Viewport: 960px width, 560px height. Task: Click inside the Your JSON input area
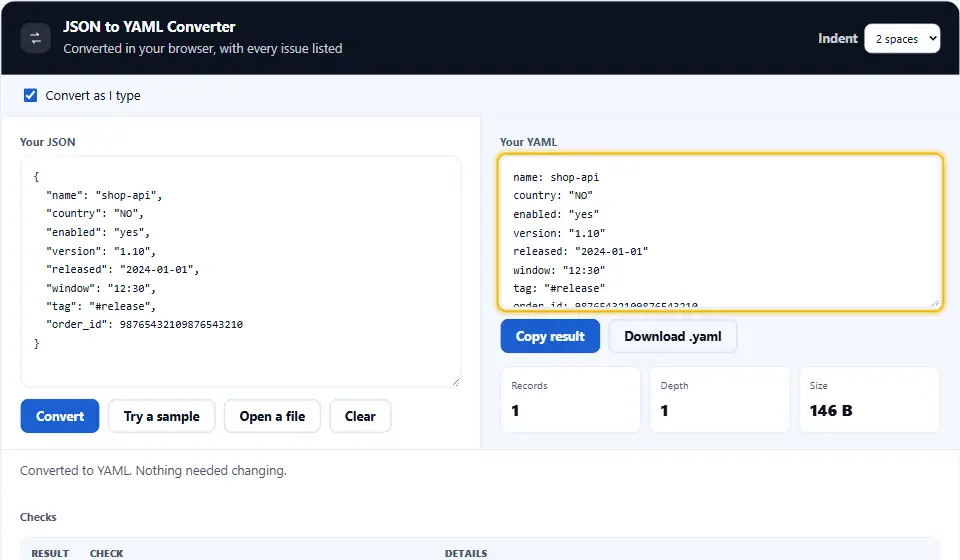[241, 272]
